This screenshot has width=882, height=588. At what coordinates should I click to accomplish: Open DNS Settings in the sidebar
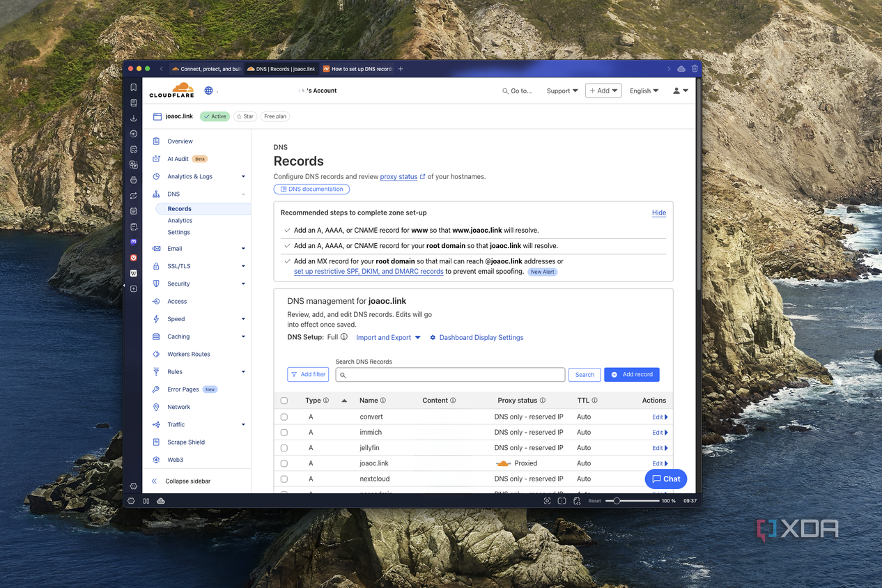(x=178, y=233)
